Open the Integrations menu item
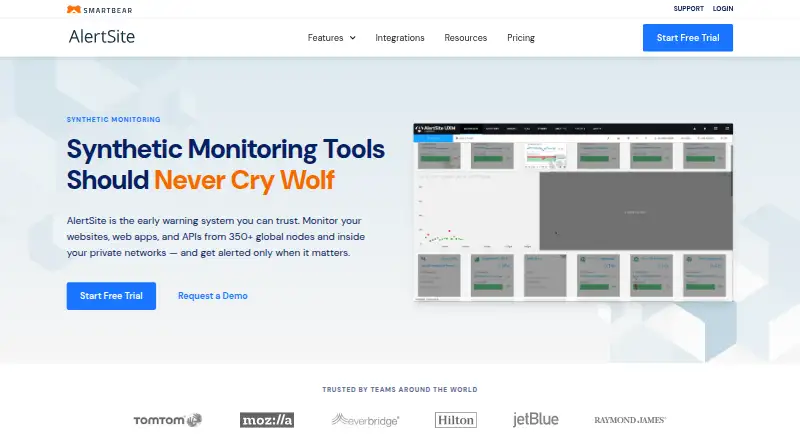Viewport: 800px width, 440px height. point(399,38)
